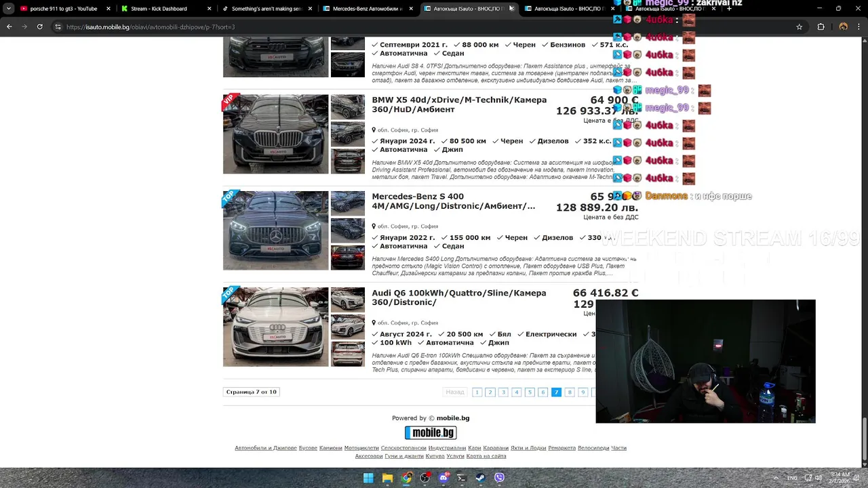The image size is (868, 488).
Task: Open notifications bell in tray
Action: [856, 478]
